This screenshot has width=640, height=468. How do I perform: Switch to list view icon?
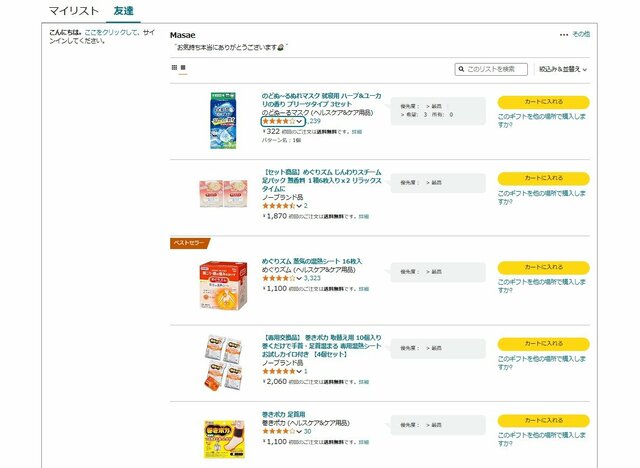pyautogui.click(x=183, y=68)
